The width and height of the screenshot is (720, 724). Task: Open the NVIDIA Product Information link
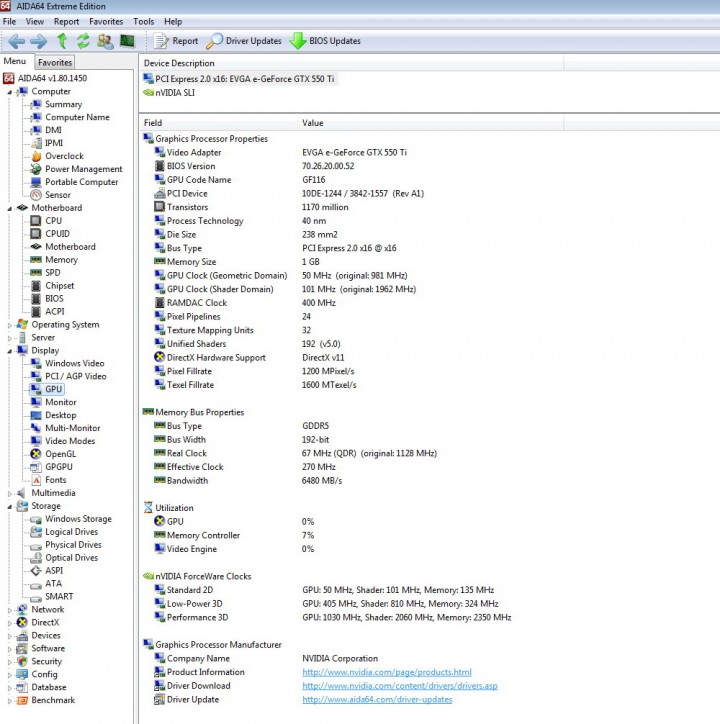(x=387, y=672)
